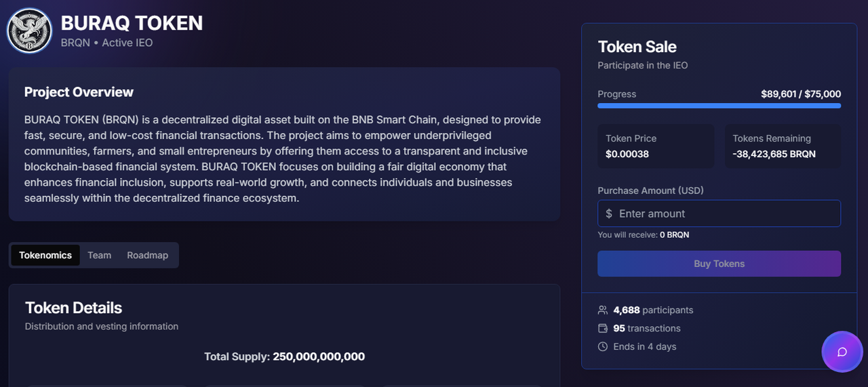Click the Token Price card

pyautogui.click(x=656, y=146)
